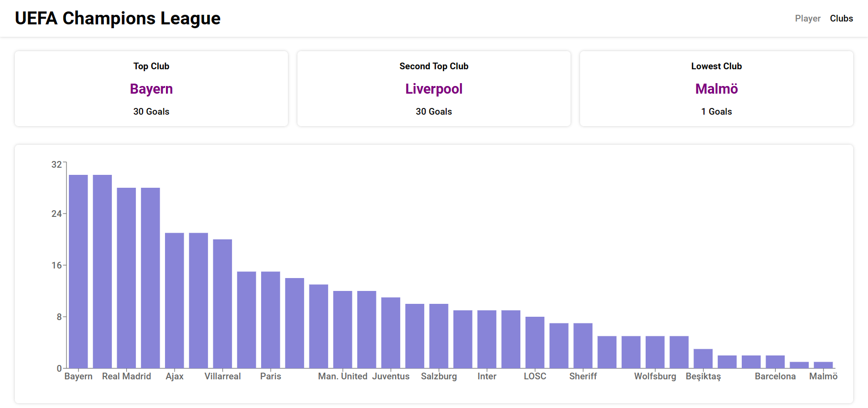Click the 'Second Top Club' card heading
Image resolution: width=868 pixels, height=408 pixels.
434,66
